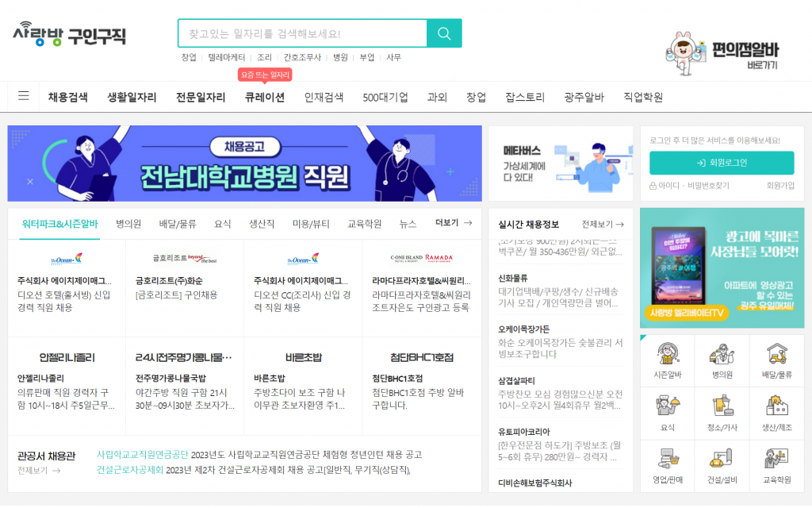
Task: Select the 영업/판매 category icon
Action: click(x=668, y=466)
